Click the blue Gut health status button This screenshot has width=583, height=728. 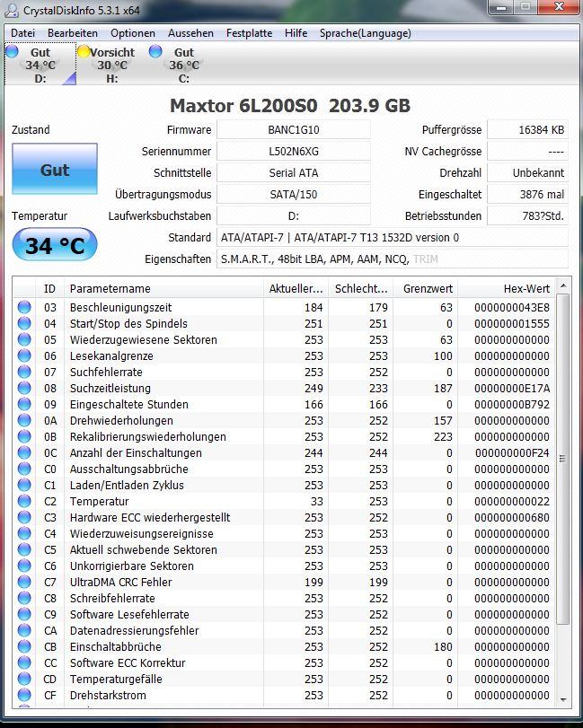pos(55,169)
